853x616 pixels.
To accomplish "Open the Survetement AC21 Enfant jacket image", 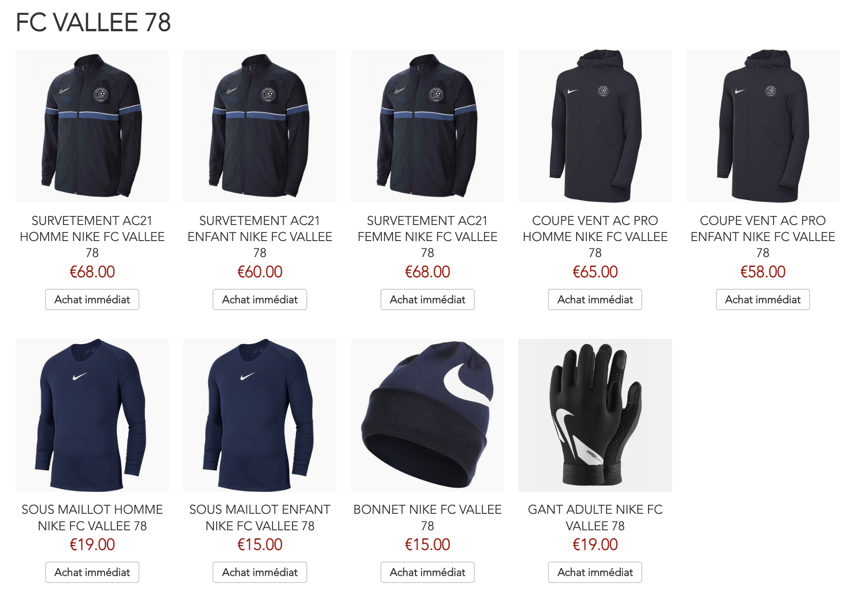I will click(259, 126).
